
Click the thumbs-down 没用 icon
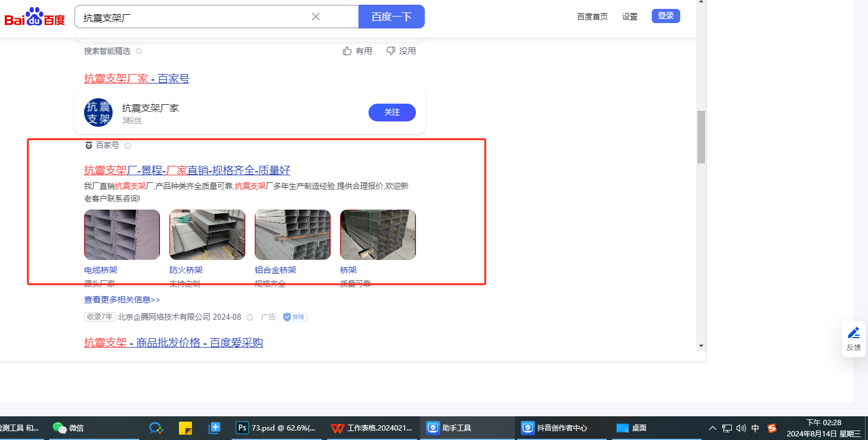(391, 51)
